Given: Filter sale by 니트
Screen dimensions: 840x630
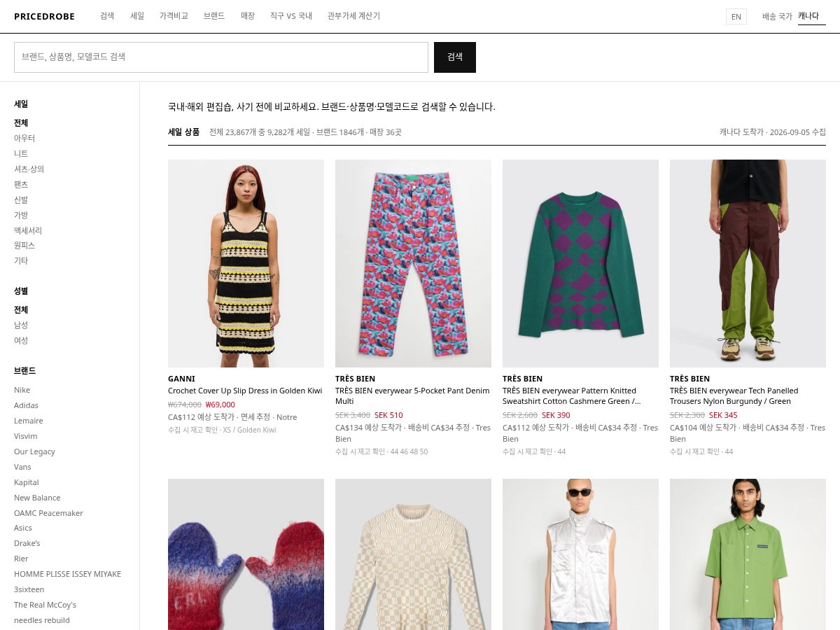Looking at the screenshot, I should pyautogui.click(x=21, y=153).
